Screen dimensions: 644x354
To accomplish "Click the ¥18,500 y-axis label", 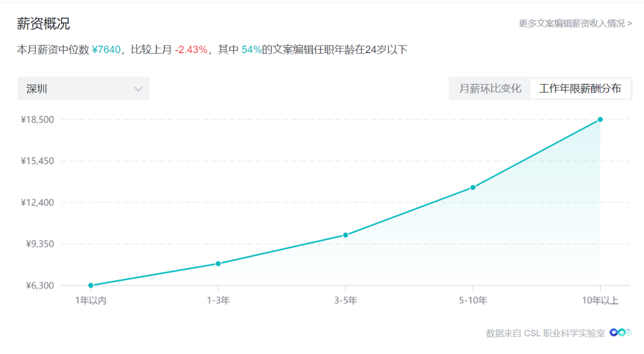I will [38, 119].
